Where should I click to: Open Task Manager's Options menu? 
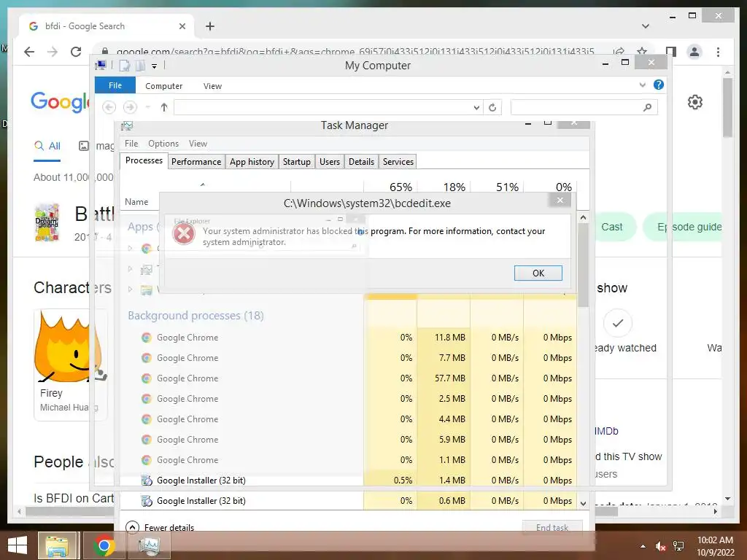[x=163, y=144]
